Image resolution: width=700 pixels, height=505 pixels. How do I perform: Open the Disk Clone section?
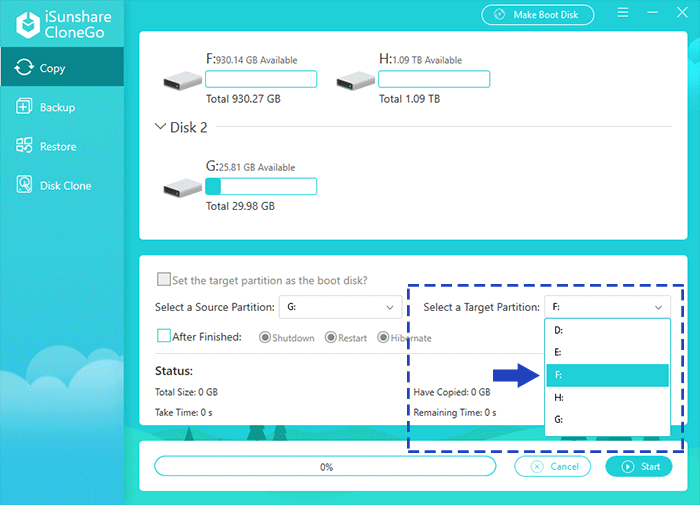pos(62,185)
